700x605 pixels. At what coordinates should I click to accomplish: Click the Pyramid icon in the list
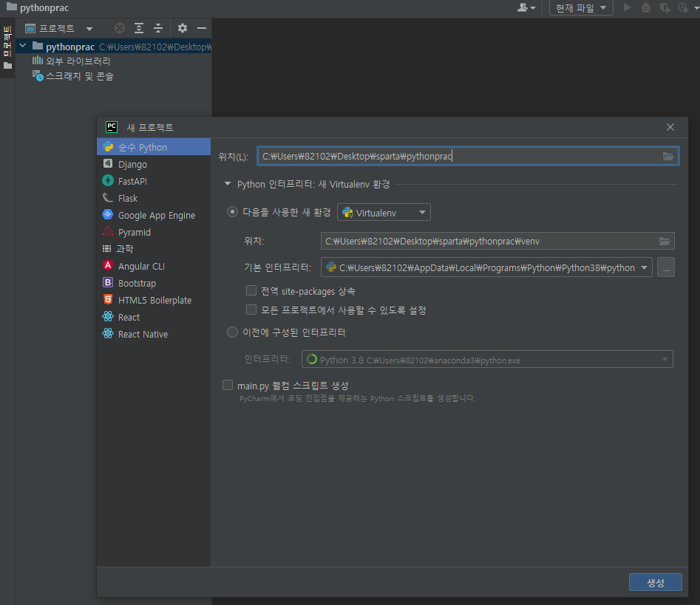point(108,231)
